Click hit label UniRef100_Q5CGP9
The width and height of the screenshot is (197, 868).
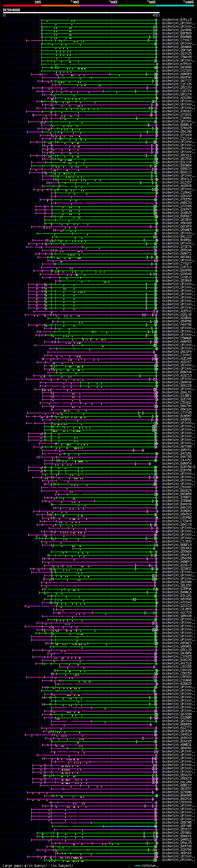point(177,352)
